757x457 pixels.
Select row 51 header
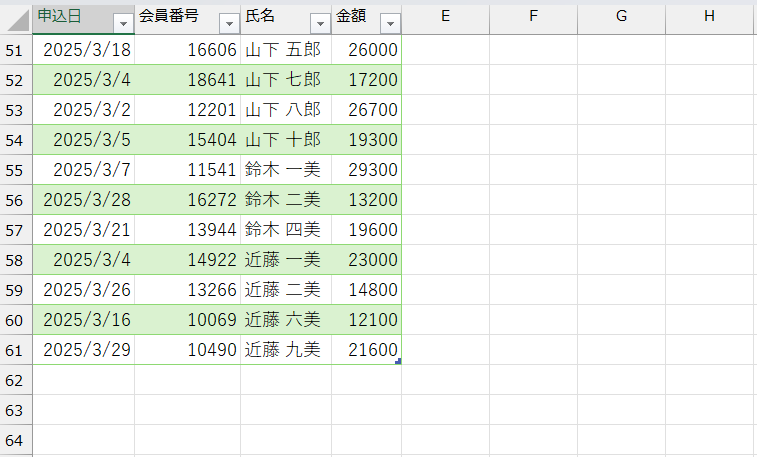pyautogui.click(x=16, y=50)
